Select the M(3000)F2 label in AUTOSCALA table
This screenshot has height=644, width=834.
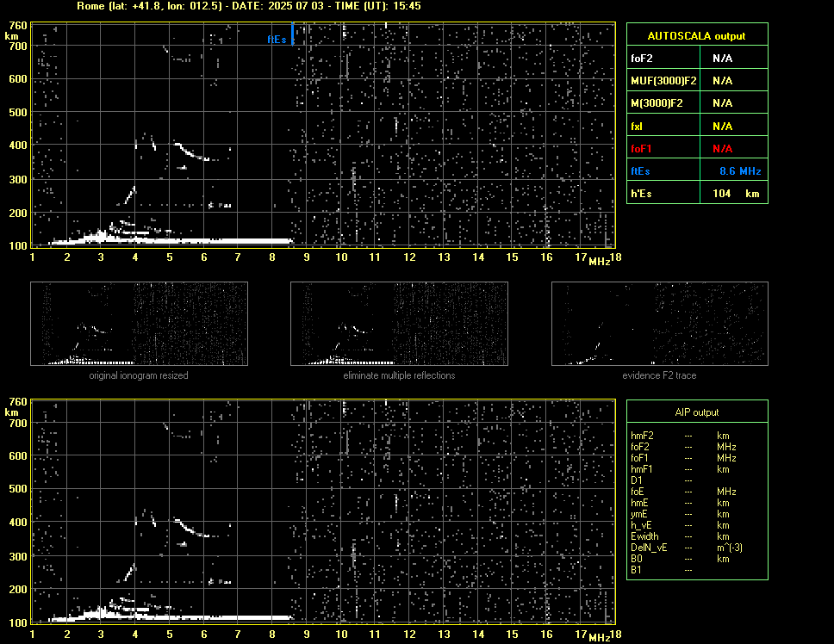pyautogui.click(x=657, y=103)
